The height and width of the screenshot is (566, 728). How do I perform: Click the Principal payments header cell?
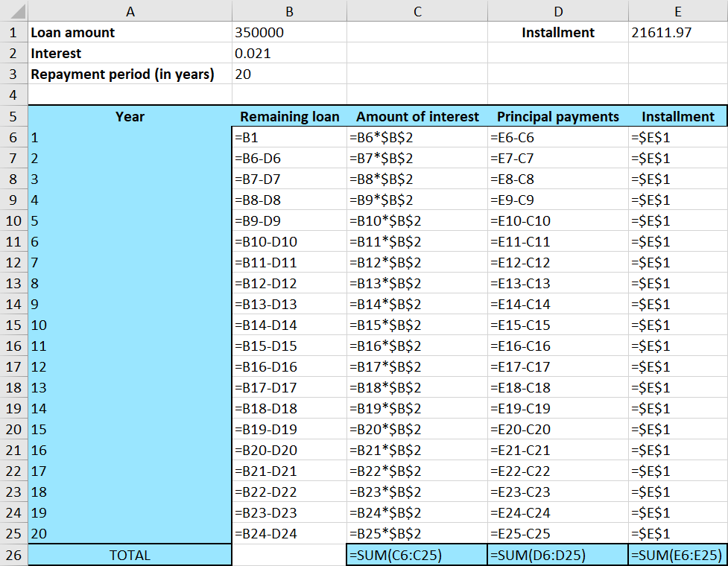[x=558, y=116]
